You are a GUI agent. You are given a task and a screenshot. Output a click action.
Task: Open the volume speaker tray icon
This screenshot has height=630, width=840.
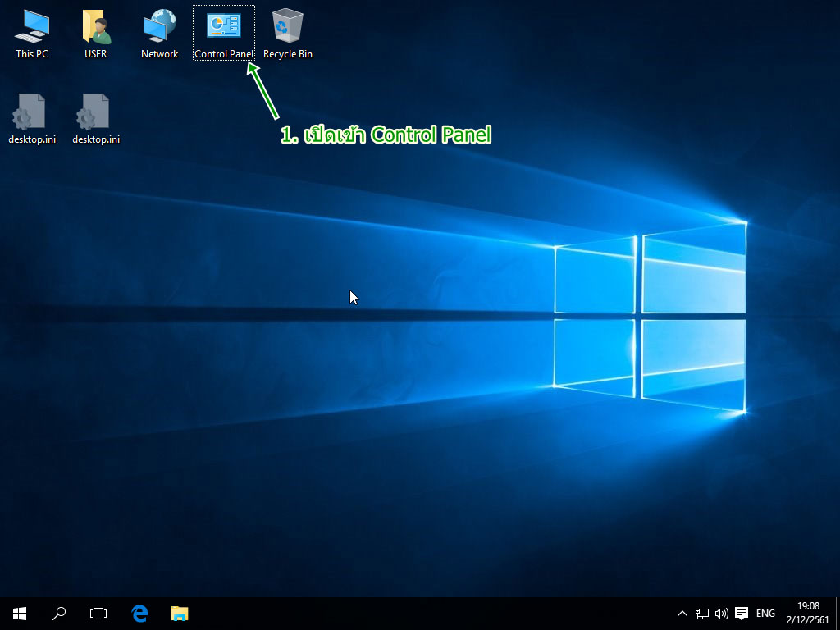point(722,613)
